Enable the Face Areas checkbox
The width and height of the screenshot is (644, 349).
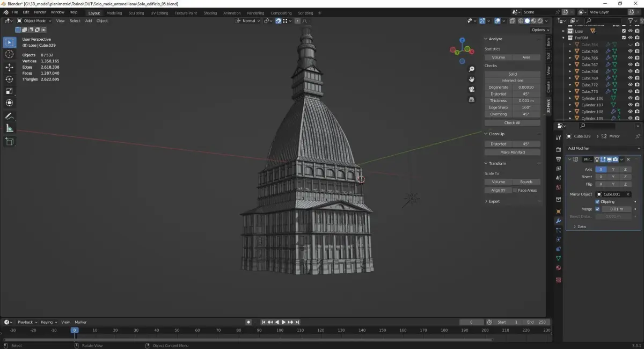(515, 190)
